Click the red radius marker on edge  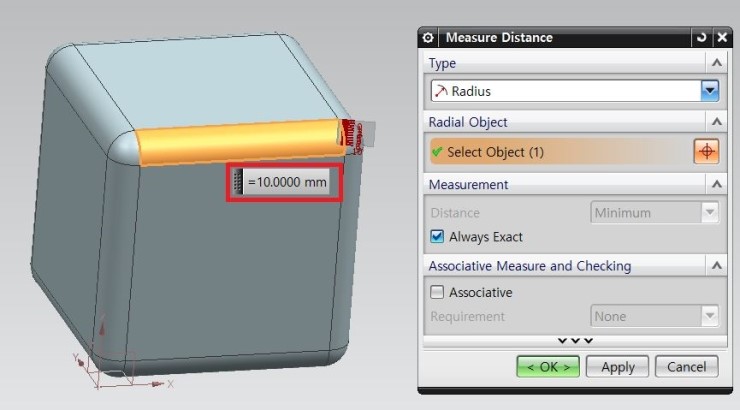pos(349,135)
